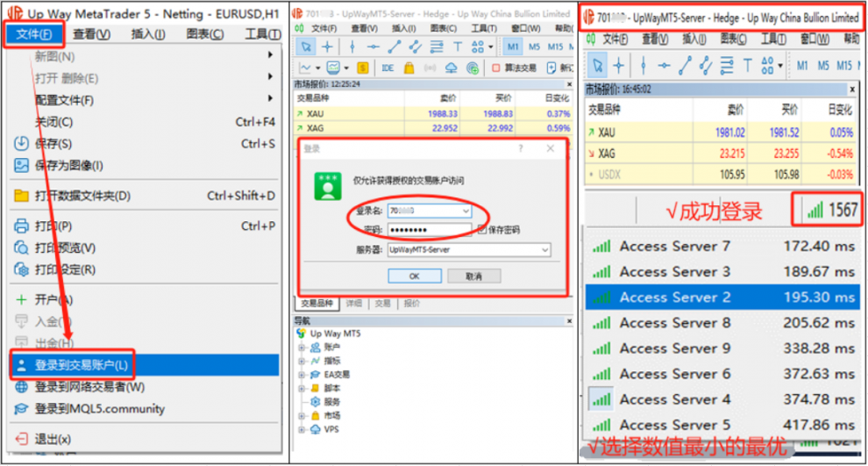
Task: Open the 登录名 login name dropdown
Action: click(465, 211)
